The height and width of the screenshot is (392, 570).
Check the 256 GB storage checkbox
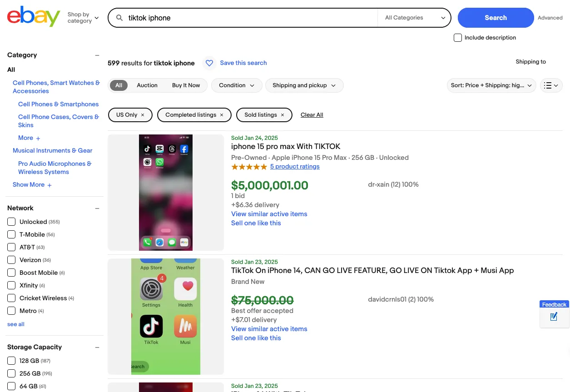[x=11, y=373]
